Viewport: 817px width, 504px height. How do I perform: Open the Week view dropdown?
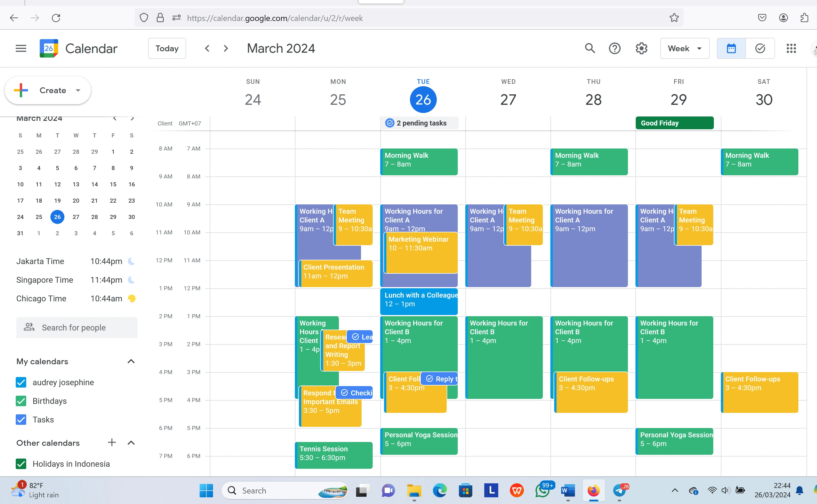tap(684, 48)
